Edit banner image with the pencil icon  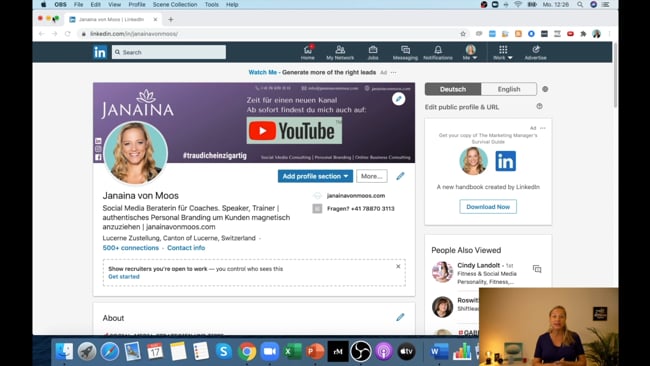pos(398,99)
